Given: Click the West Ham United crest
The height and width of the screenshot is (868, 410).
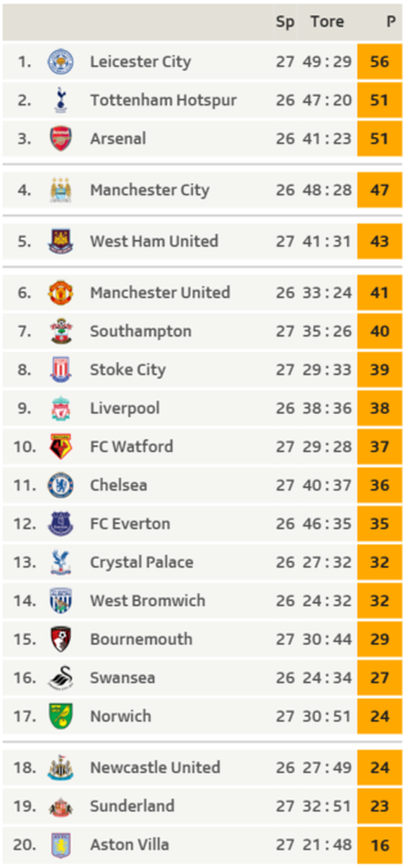Looking at the screenshot, I should (x=61, y=241).
